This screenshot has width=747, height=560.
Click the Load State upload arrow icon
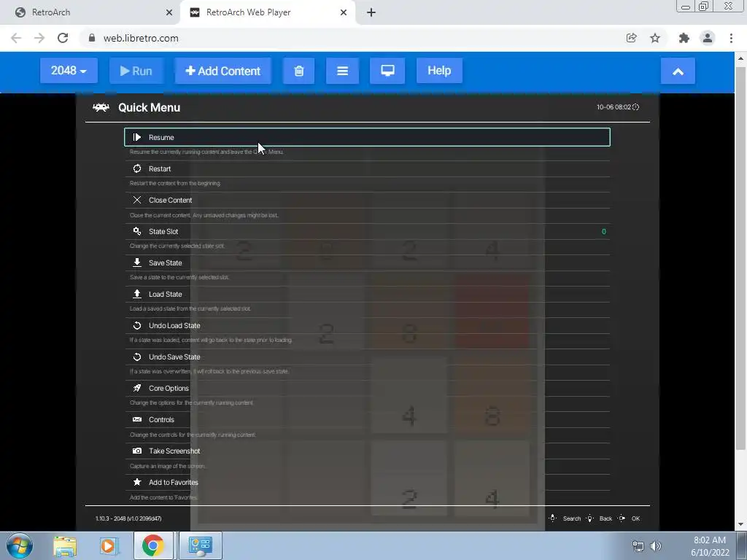tap(136, 295)
